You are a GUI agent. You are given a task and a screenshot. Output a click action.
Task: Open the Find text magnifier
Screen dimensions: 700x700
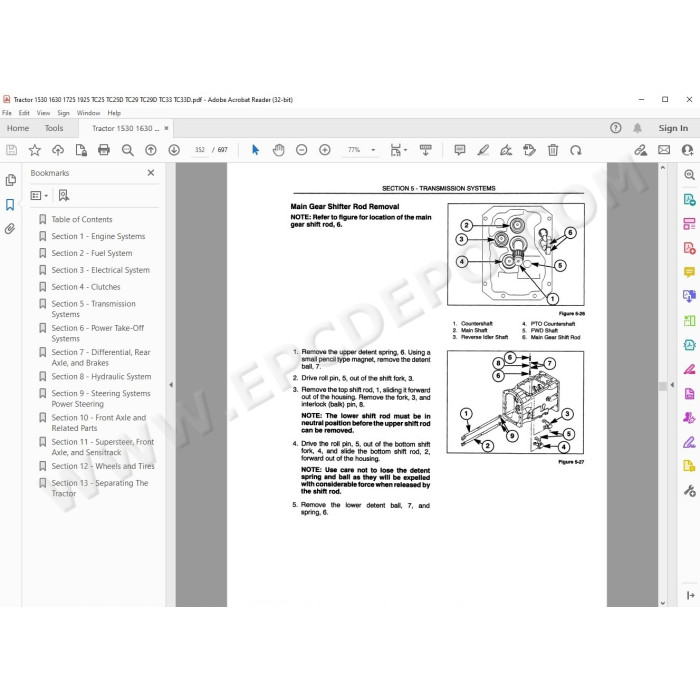pyautogui.click(x=128, y=150)
